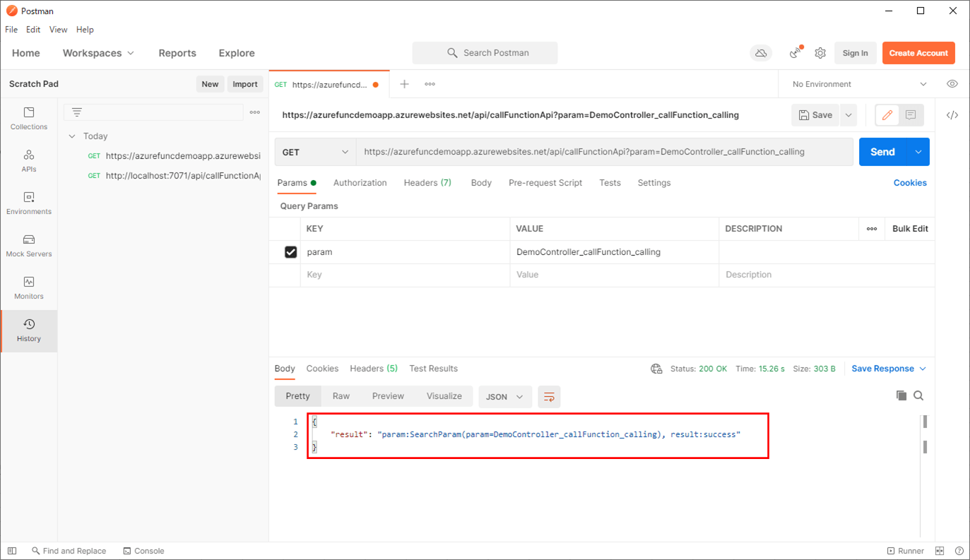Uncheck the param query parameter checkbox

pos(290,252)
